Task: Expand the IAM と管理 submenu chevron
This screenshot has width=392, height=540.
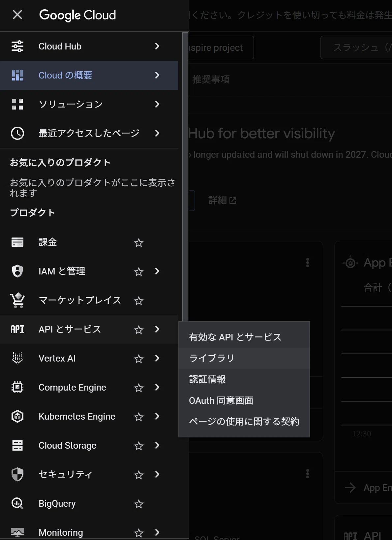Action: (157, 271)
